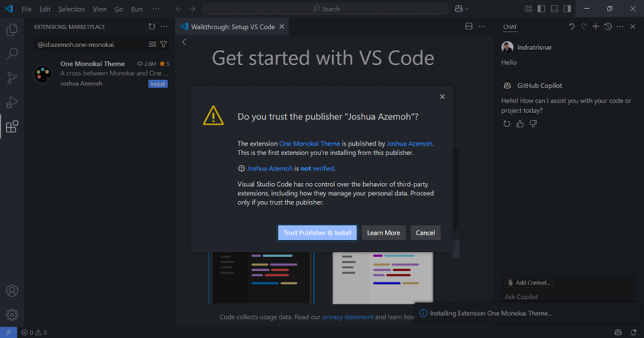Open the Manage gear icon
Screen dimensions: 644x338
point(12,315)
